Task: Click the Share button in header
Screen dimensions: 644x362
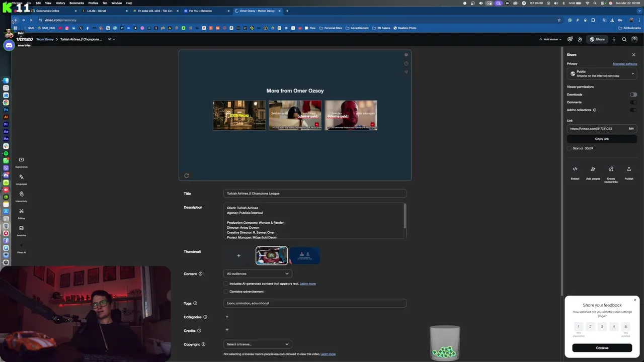Action: [x=597, y=39]
